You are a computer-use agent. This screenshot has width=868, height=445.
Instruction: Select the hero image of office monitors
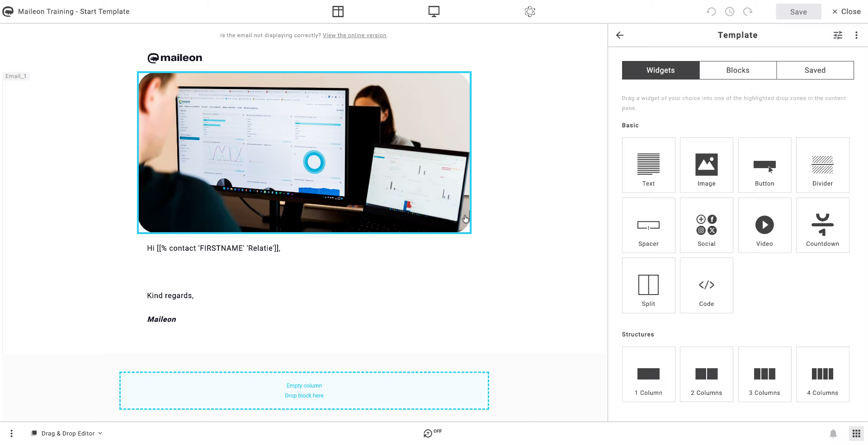point(304,153)
